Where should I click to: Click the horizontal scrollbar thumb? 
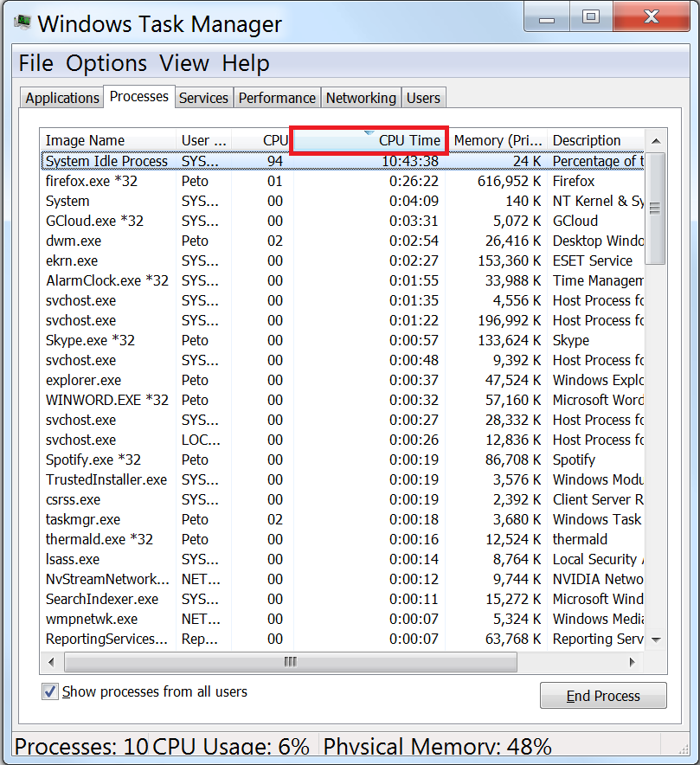290,662
